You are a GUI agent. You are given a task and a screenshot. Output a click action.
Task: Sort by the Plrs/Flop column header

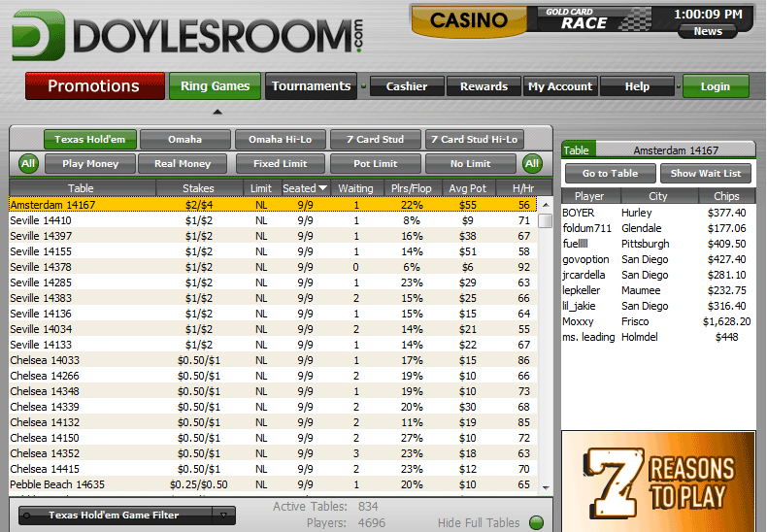click(412, 188)
